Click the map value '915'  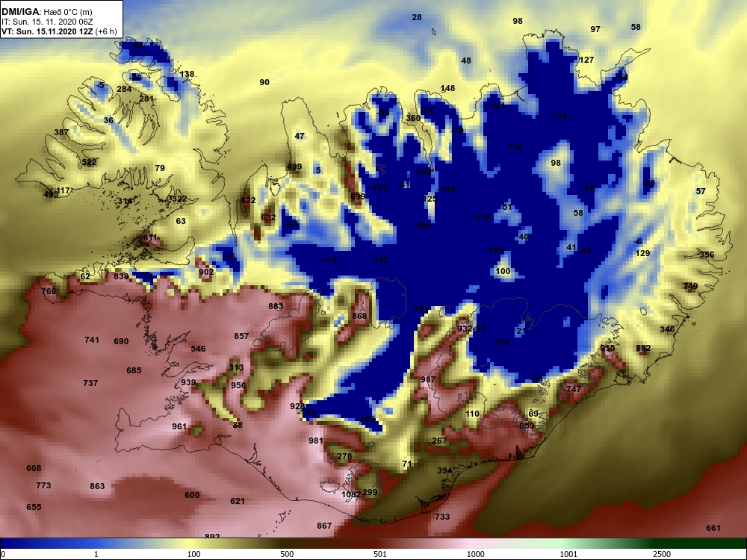point(607,348)
